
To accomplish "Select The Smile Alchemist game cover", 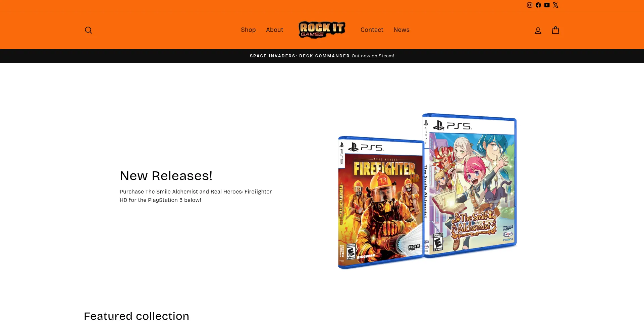I will point(470,185).
